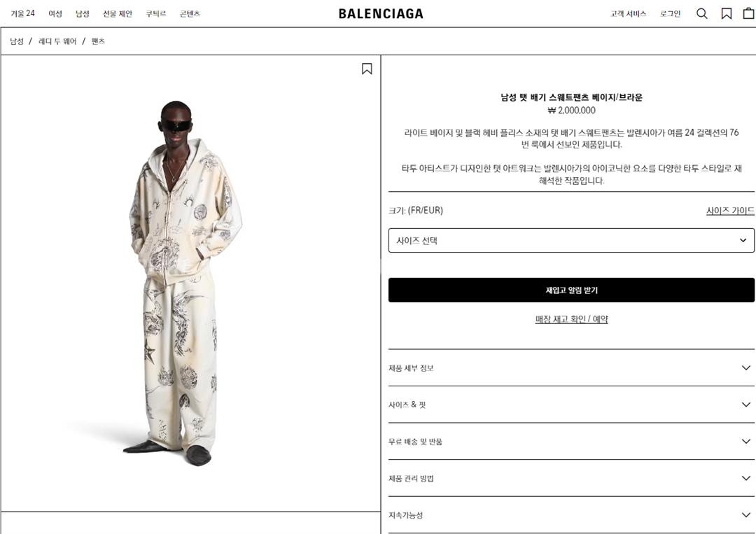Open the 여성 menu item
Screen dimensions: 756x534
click(x=55, y=13)
